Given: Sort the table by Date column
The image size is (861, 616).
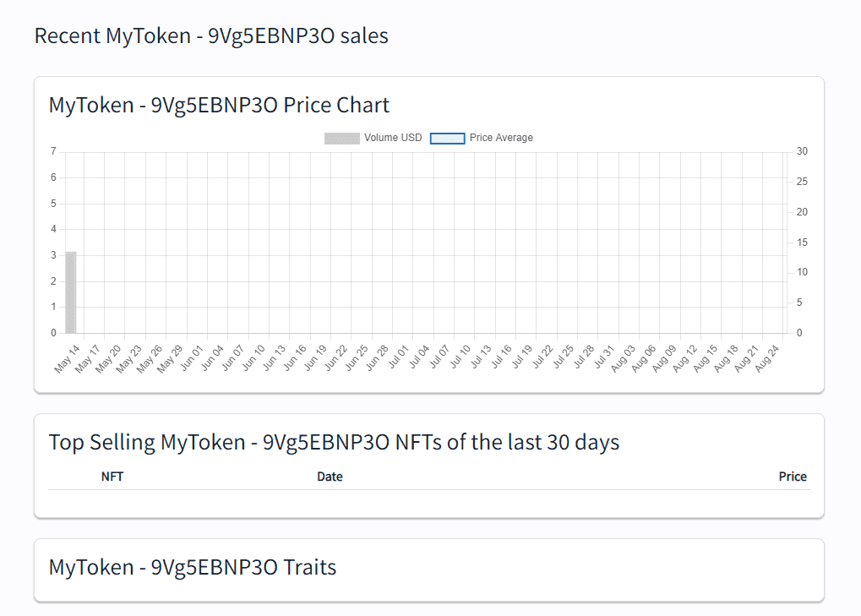Looking at the screenshot, I should coord(330,477).
